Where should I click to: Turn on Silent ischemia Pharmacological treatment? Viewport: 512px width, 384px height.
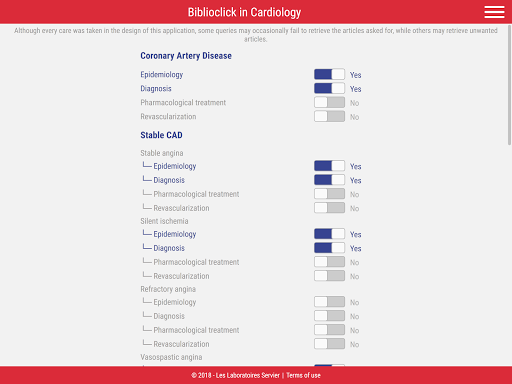click(x=329, y=262)
